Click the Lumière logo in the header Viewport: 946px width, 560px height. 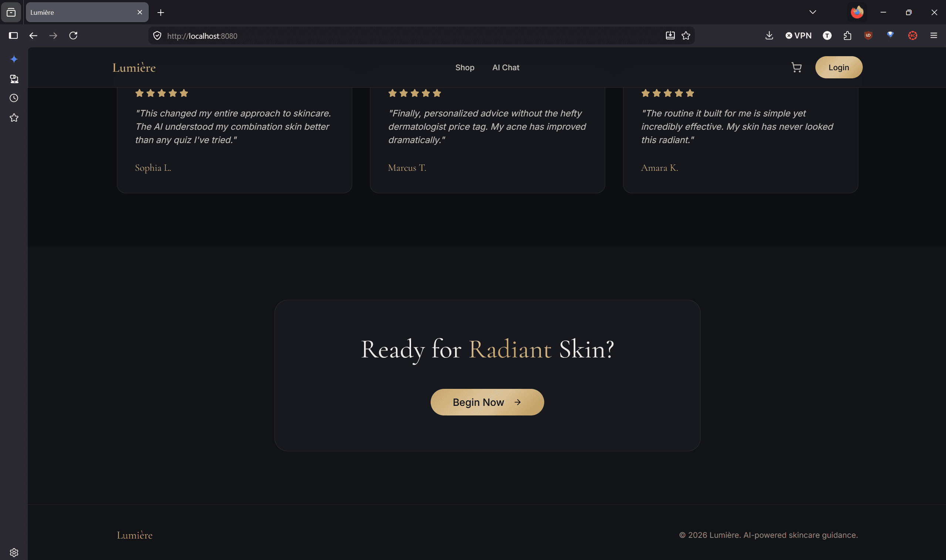click(x=134, y=68)
